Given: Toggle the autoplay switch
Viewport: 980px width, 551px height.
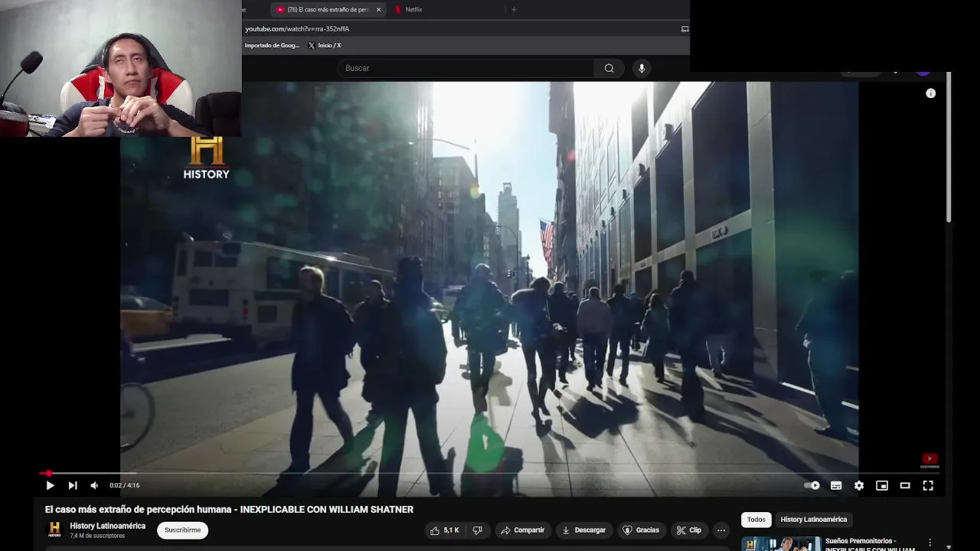Looking at the screenshot, I should pyautogui.click(x=812, y=485).
